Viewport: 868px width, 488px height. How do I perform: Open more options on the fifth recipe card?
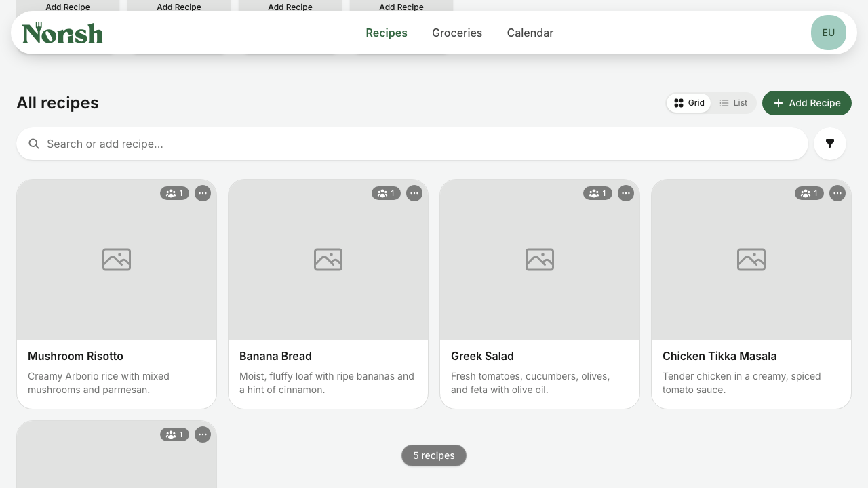pyautogui.click(x=203, y=434)
